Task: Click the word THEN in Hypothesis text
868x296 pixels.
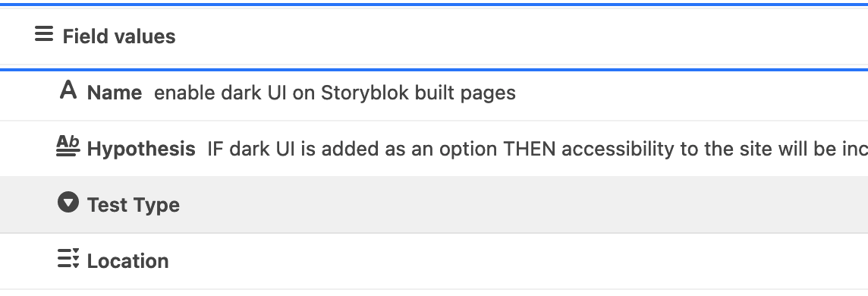Action: coord(529,149)
